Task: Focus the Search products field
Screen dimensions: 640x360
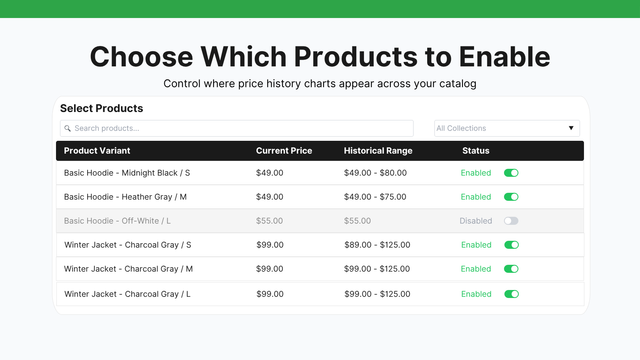Action: [x=237, y=128]
